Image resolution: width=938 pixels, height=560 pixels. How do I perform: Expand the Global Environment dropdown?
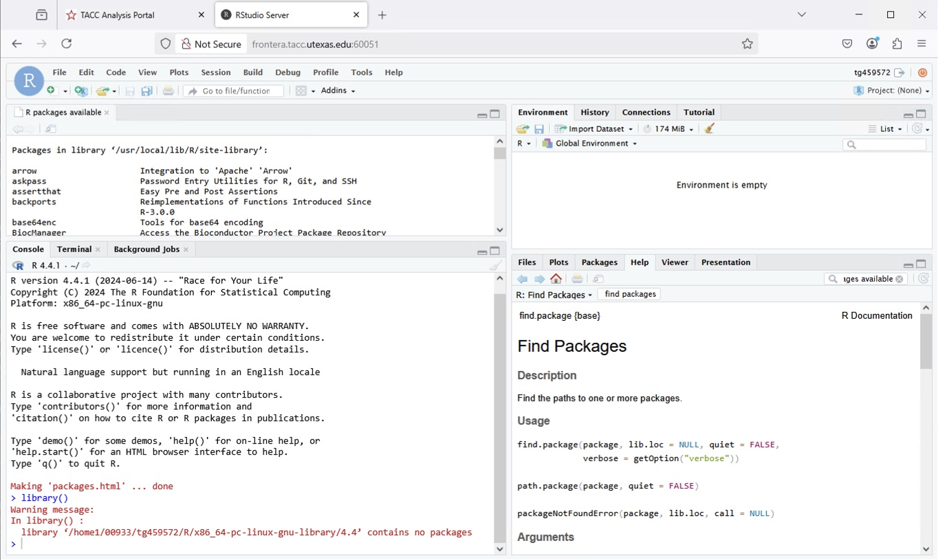pyautogui.click(x=590, y=144)
